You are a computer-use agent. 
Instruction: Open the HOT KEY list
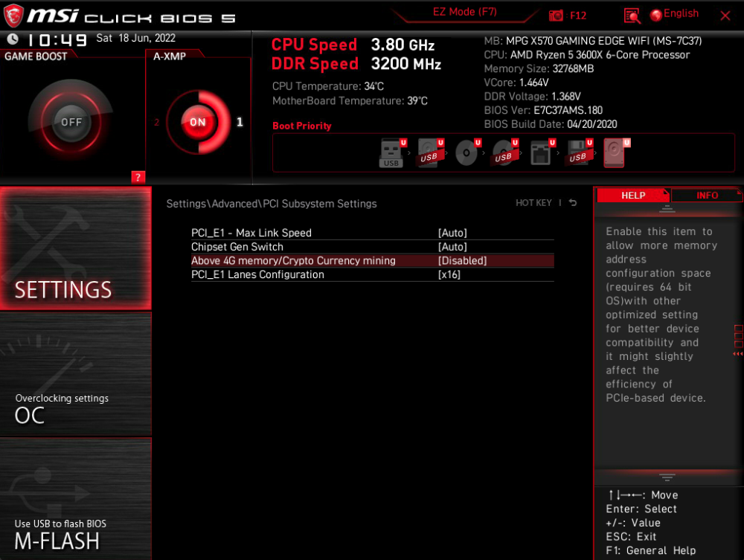point(533,203)
